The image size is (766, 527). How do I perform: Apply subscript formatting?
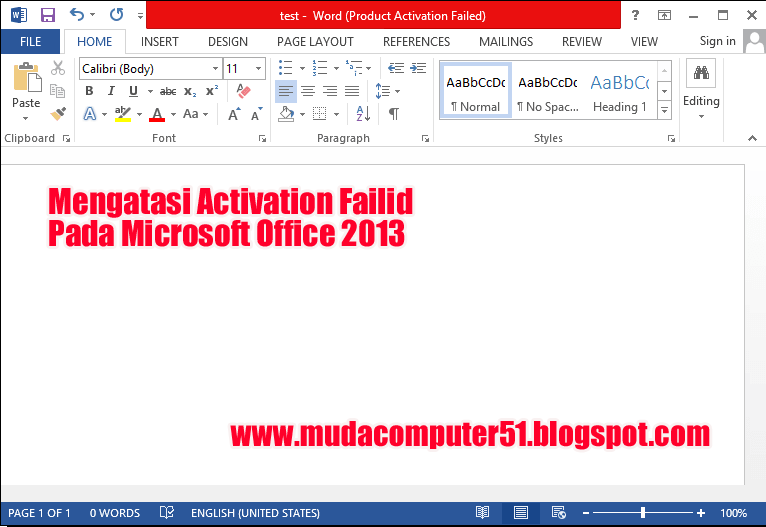pos(190,91)
